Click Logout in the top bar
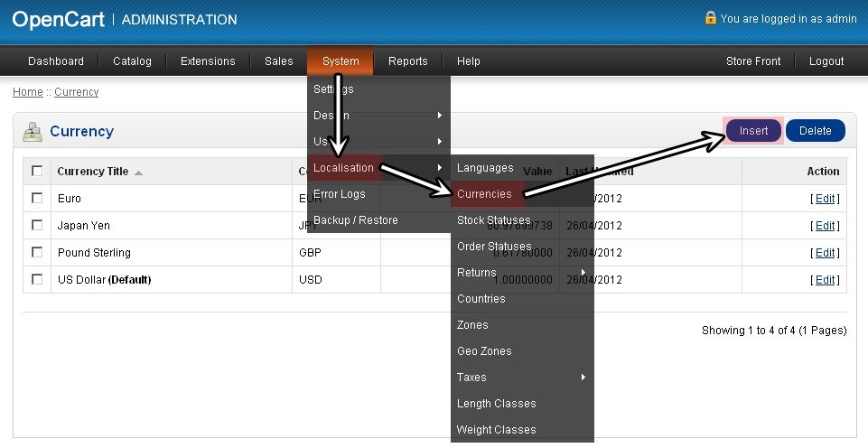 coord(826,61)
